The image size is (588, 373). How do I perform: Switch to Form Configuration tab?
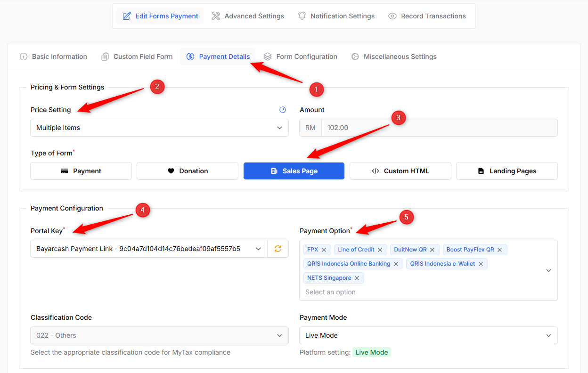tap(300, 57)
